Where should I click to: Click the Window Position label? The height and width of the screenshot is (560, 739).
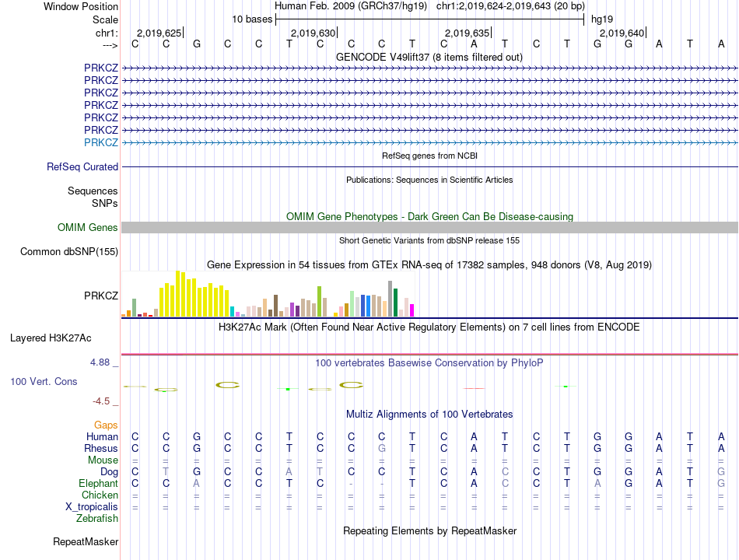(x=81, y=6)
